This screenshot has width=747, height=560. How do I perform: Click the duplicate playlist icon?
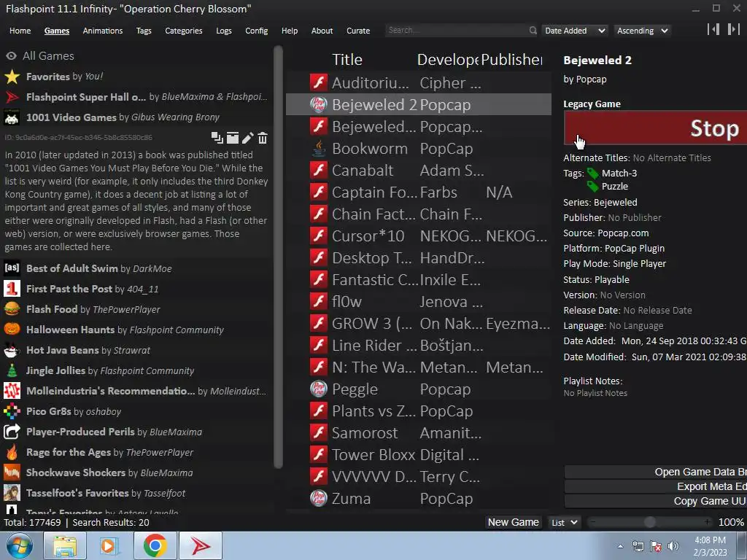217,138
